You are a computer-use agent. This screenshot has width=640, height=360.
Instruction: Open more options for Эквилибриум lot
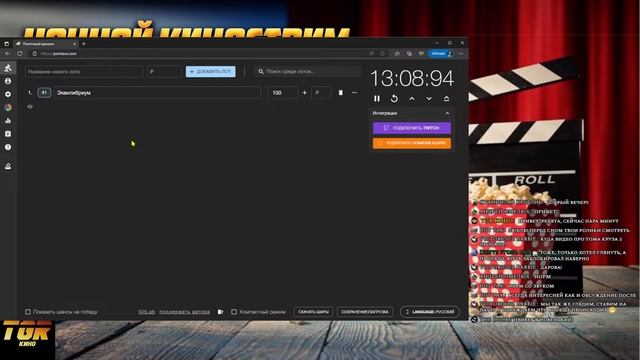[354, 93]
